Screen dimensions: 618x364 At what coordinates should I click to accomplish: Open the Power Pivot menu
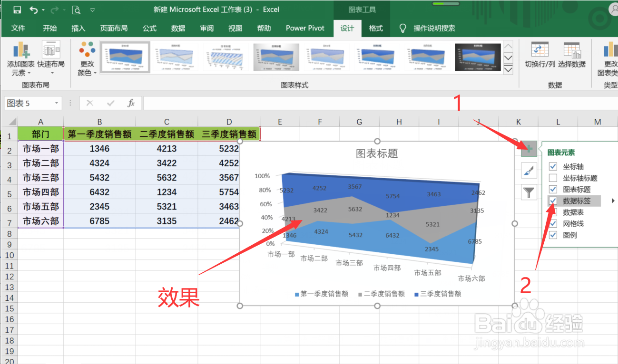pos(305,28)
